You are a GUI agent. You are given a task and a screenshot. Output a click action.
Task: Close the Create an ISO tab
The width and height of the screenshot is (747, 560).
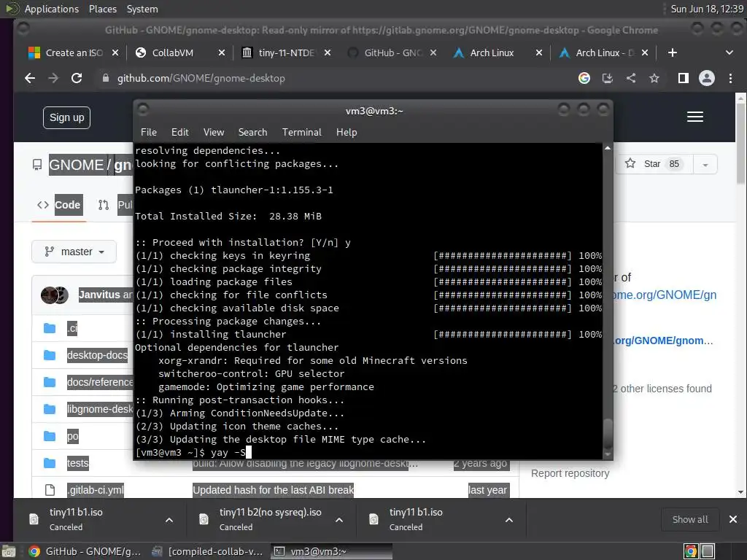click(x=115, y=52)
